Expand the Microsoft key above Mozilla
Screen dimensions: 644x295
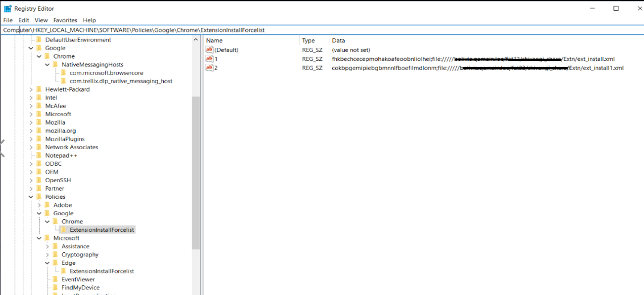pyautogui.click(x=31, y=114)
